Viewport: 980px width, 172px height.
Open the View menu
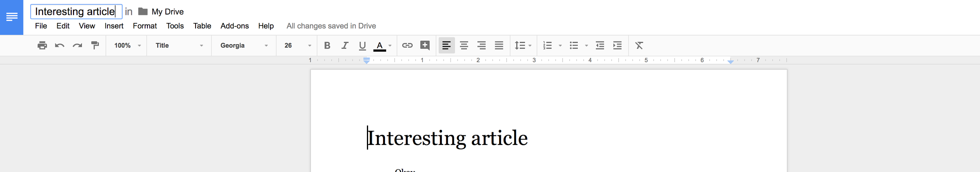click(87, 26)
